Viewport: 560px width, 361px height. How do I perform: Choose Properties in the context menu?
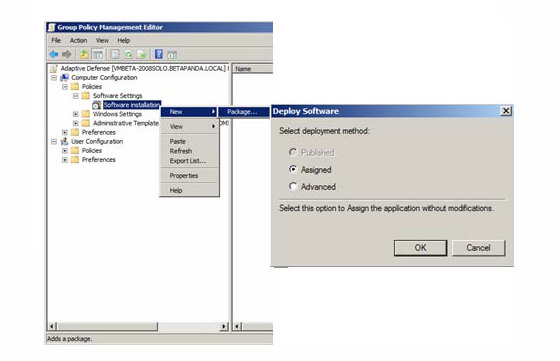coord(190,176)
